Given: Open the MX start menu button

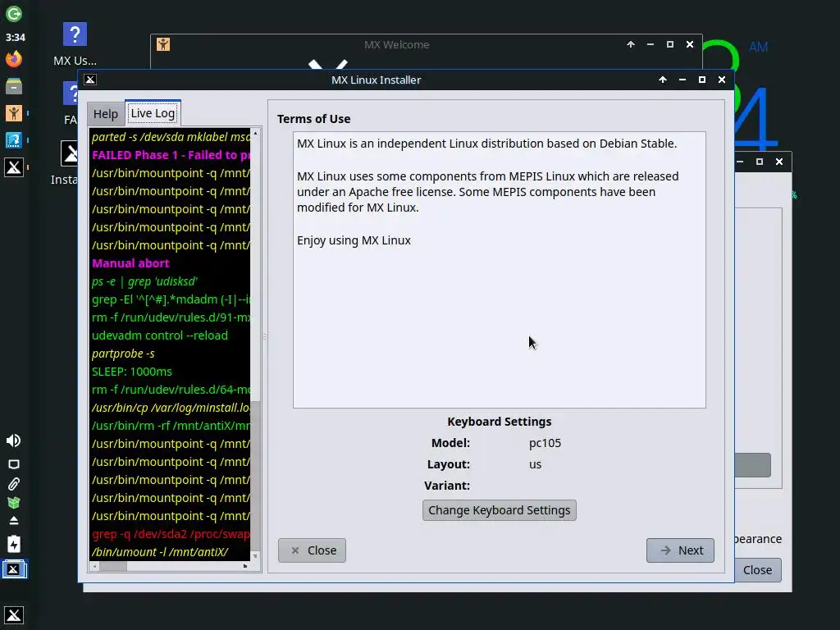Looking at the screenshot, I should tap(14, 615).
